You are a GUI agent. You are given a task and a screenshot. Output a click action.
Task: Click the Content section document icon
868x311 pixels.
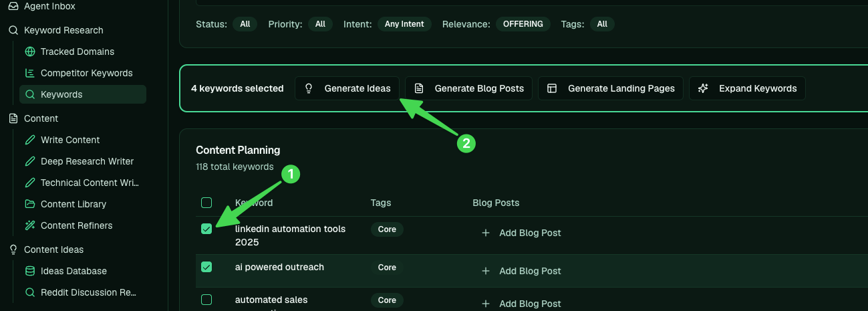click(x=13, y=118)
